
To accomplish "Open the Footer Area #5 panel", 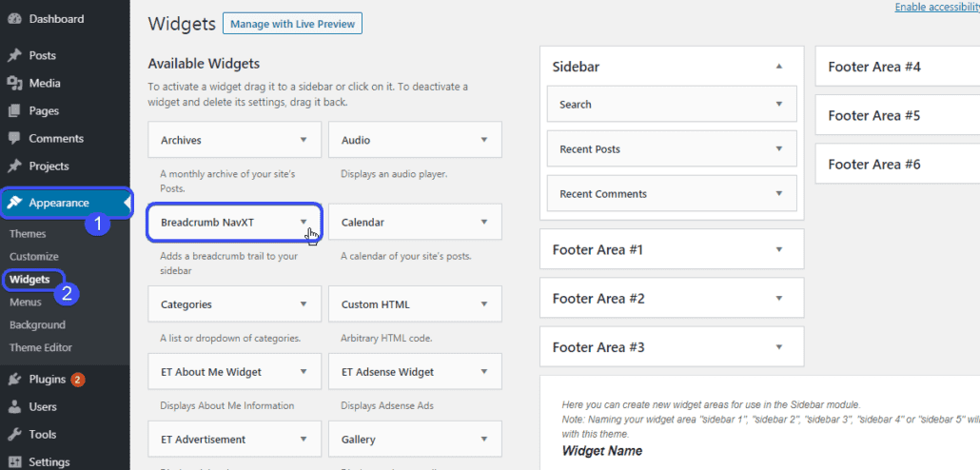I will pos(897,115).
